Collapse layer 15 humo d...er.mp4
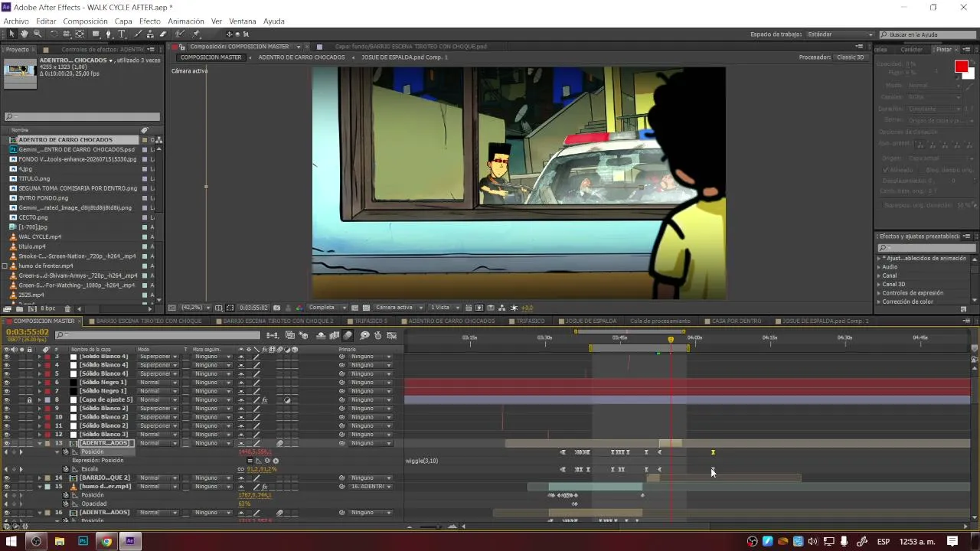Viewport: 980px width, 551px height. point(40,486)
